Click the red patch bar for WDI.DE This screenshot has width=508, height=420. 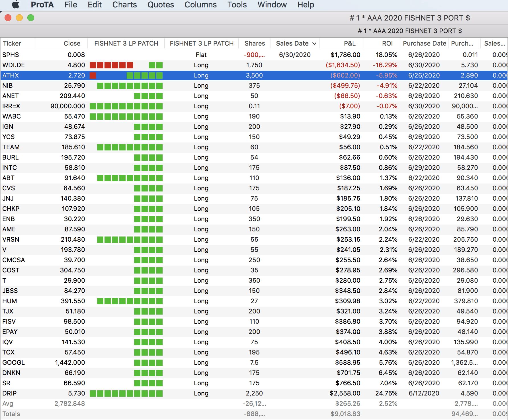tap(111, 65)
